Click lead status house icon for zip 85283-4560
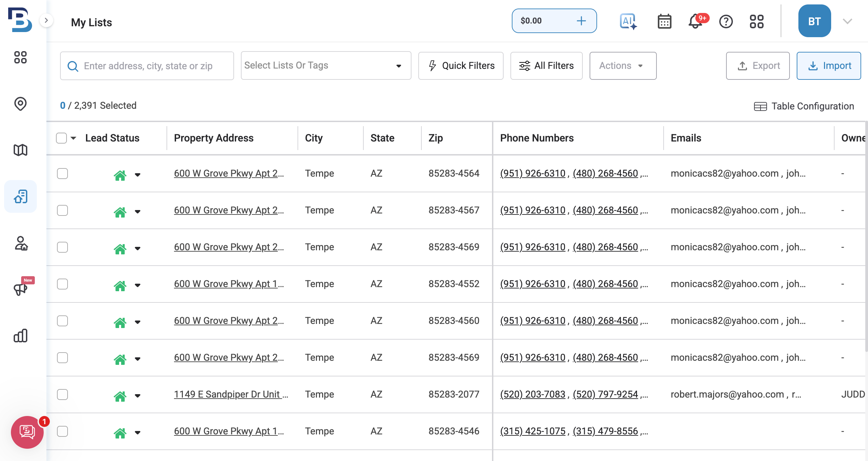Viewport: 868px width, 461px height. pos(120,322)
